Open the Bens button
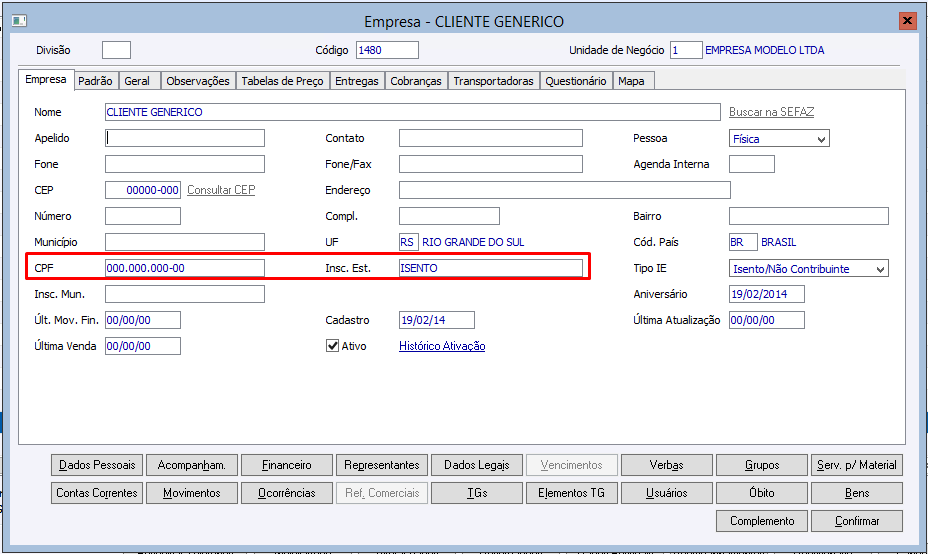Screen dimensions: 928x554 (x=857, y=493)
